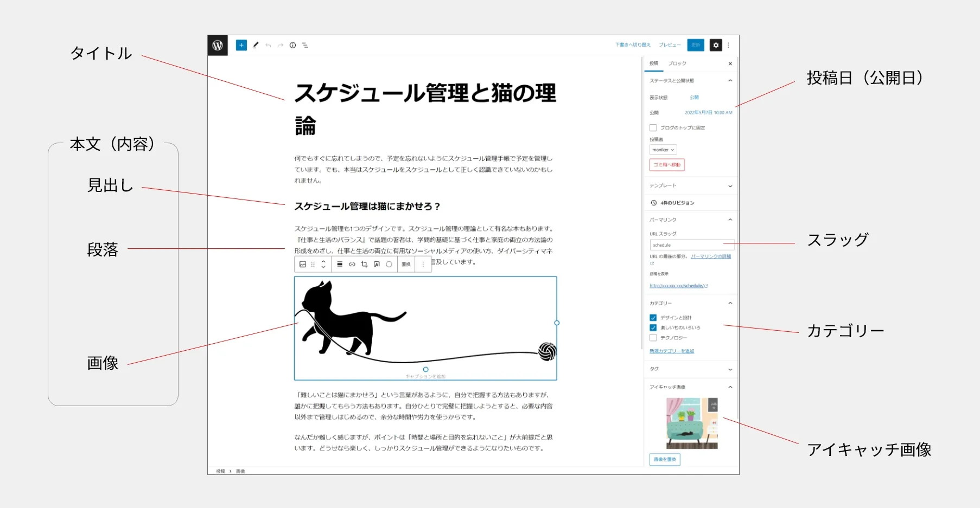This screenshot has width=980, height=508.
Task: Insert a link using the image toolbar link icon
Action: click(352, 264)
